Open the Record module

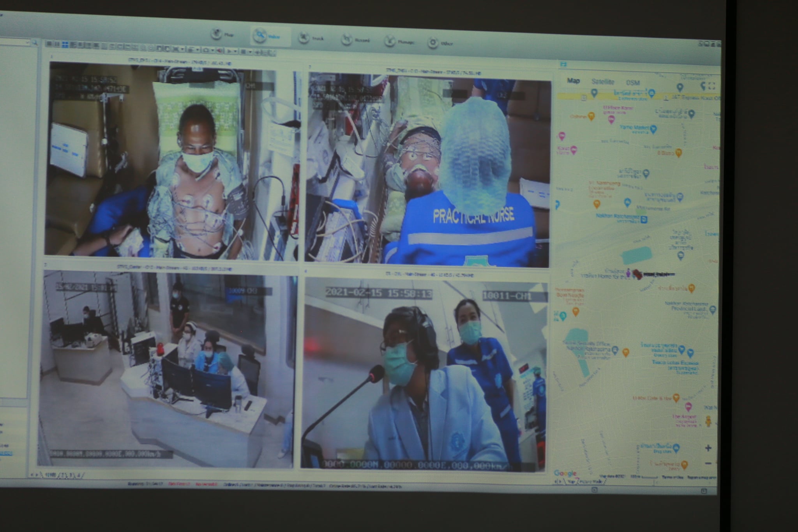(355, 40)
